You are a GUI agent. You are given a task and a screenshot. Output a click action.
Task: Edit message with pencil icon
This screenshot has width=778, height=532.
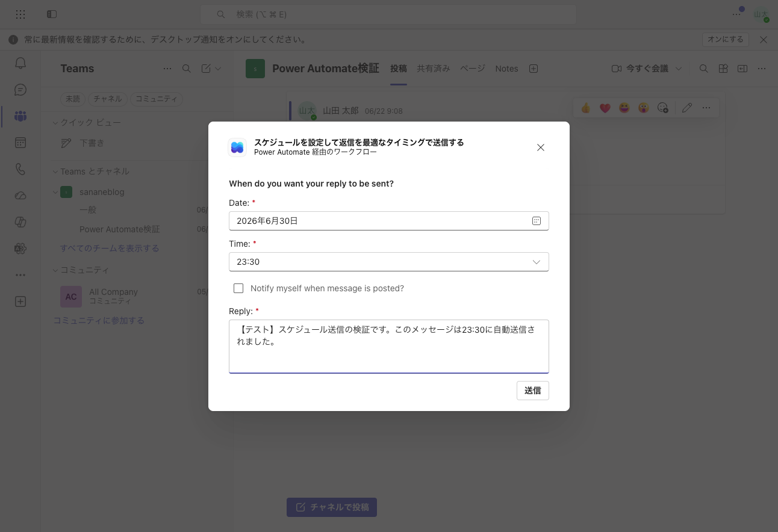point(687,108)
